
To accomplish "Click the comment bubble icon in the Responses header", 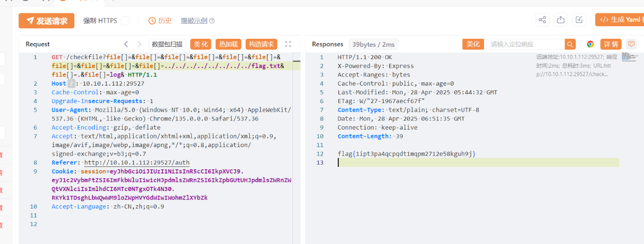I will [x=631, y=44].
